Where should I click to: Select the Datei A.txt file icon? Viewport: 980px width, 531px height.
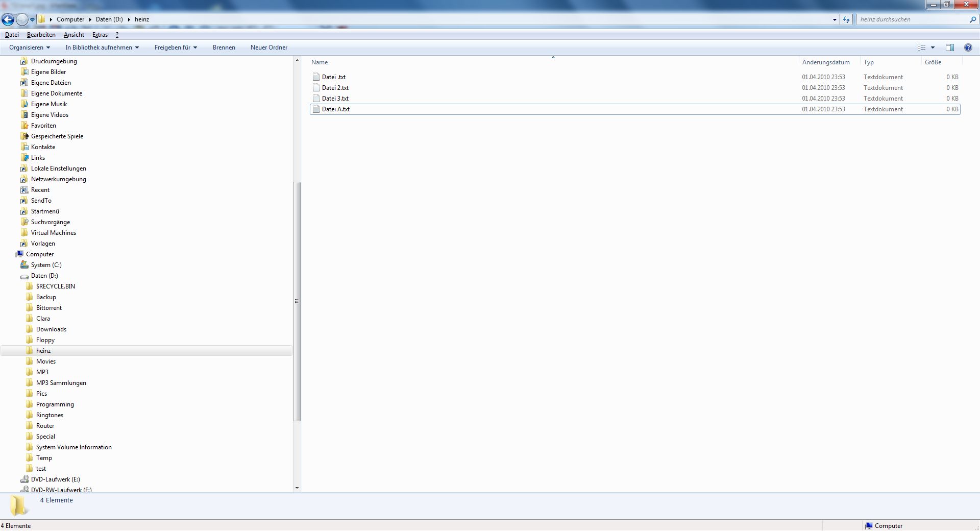316,109
